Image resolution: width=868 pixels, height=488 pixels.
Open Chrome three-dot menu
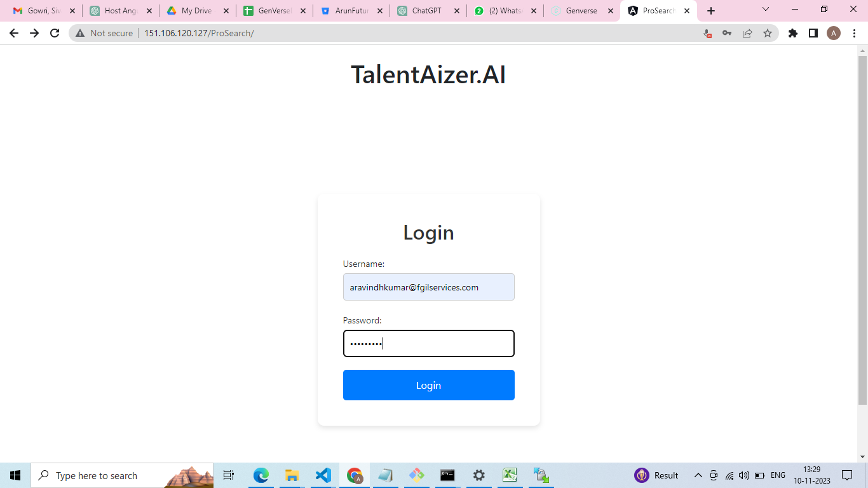coord(854,33)
